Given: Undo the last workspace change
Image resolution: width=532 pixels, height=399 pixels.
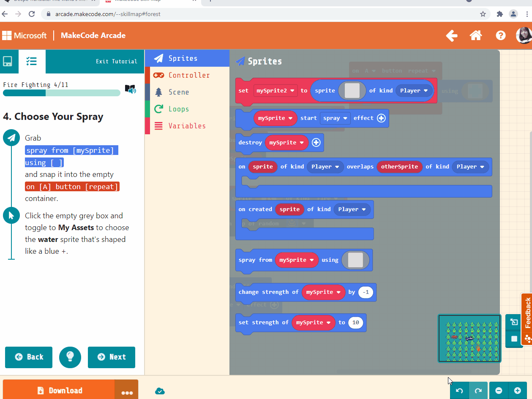Looking at the screenshot, I should click(x=460, y=391).
